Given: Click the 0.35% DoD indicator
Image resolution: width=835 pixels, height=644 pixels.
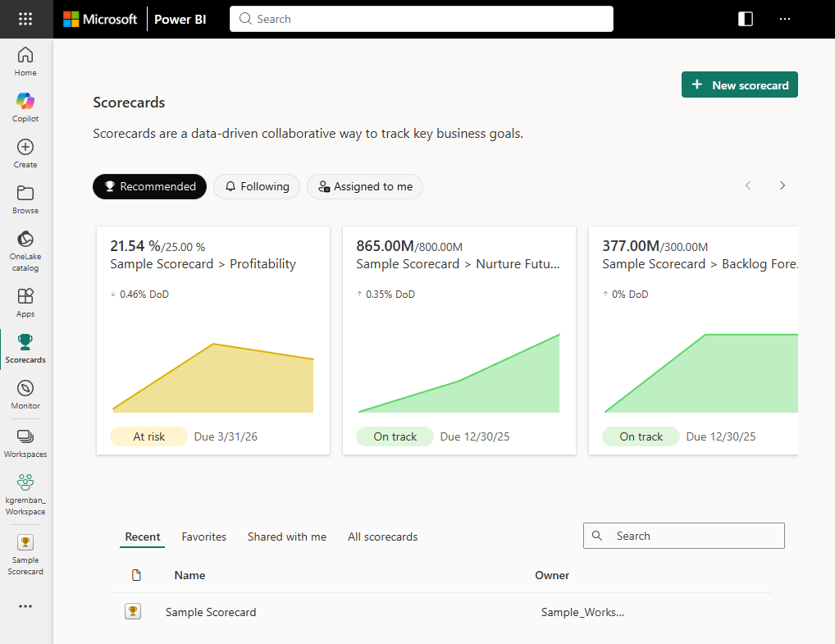Looking at the screenshot, I should (x=386, y=294).
